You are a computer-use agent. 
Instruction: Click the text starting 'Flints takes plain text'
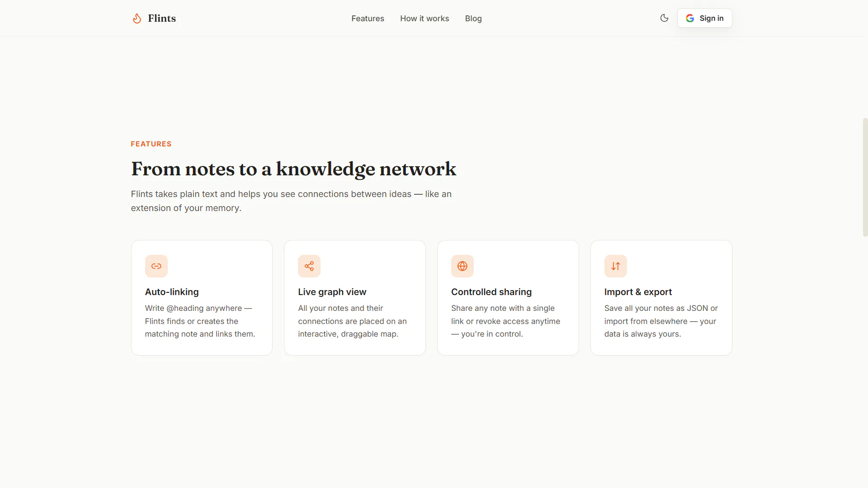(x=291, y=201)
